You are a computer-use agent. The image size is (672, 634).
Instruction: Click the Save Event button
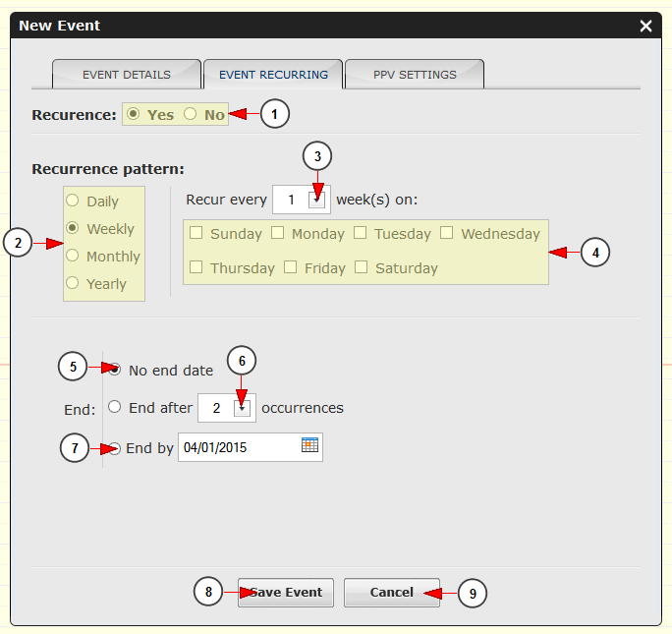[x=286, y=593]
